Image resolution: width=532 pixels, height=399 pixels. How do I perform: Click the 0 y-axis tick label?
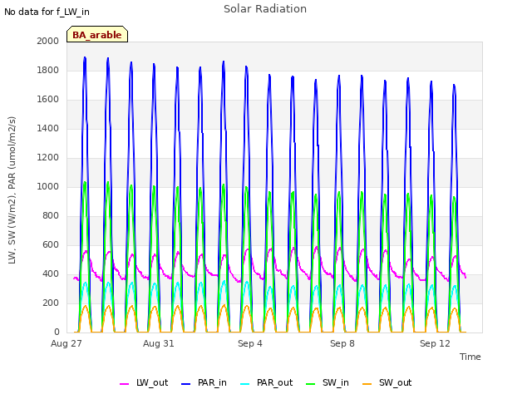click(57, 332)
